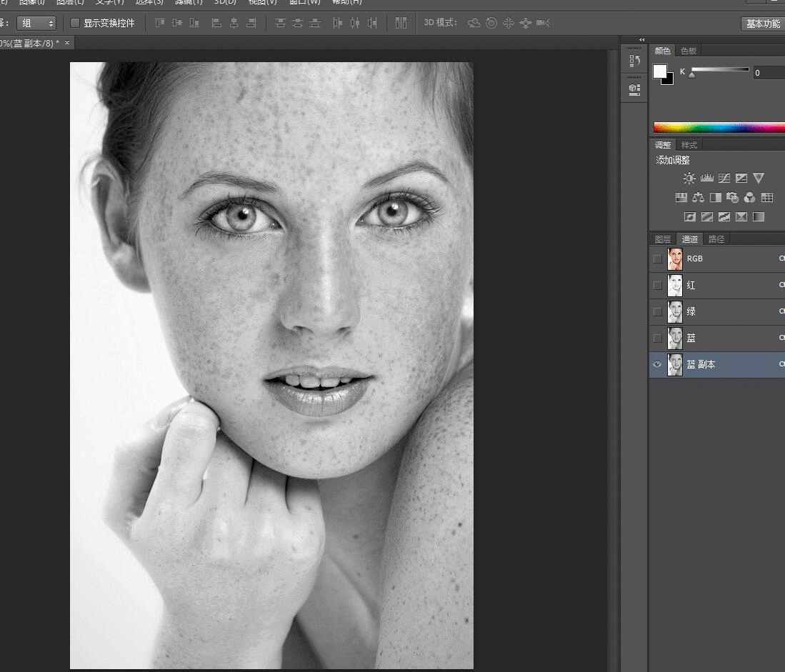Open the History panel icon
The height and width of the screenshot is (672, 785).
(x=634, y=61)
